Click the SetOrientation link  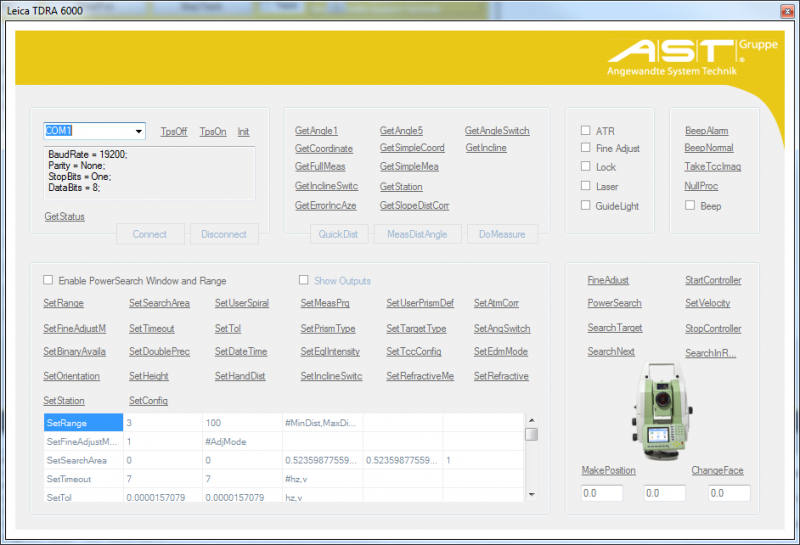[x=71, y=376]
